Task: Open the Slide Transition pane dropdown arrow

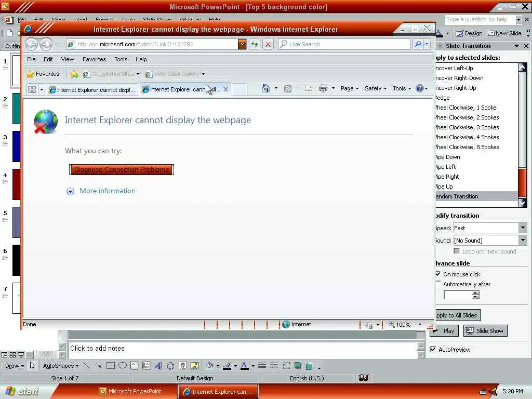Action: 517,46
